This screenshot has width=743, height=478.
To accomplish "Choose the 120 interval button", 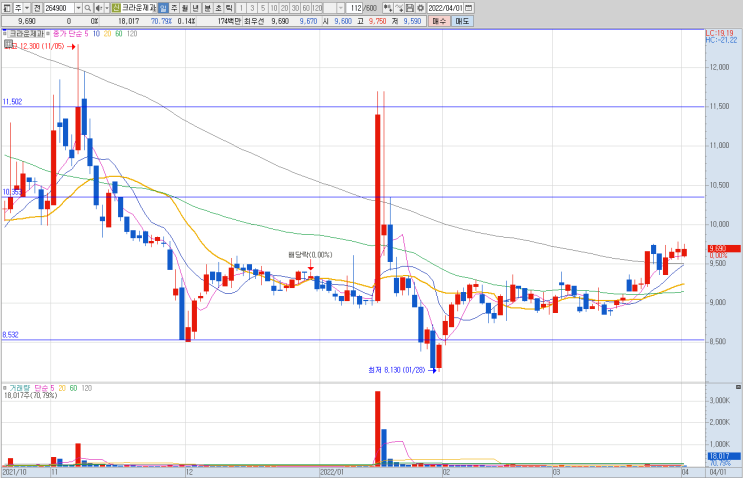I will [x=317, y=8].
